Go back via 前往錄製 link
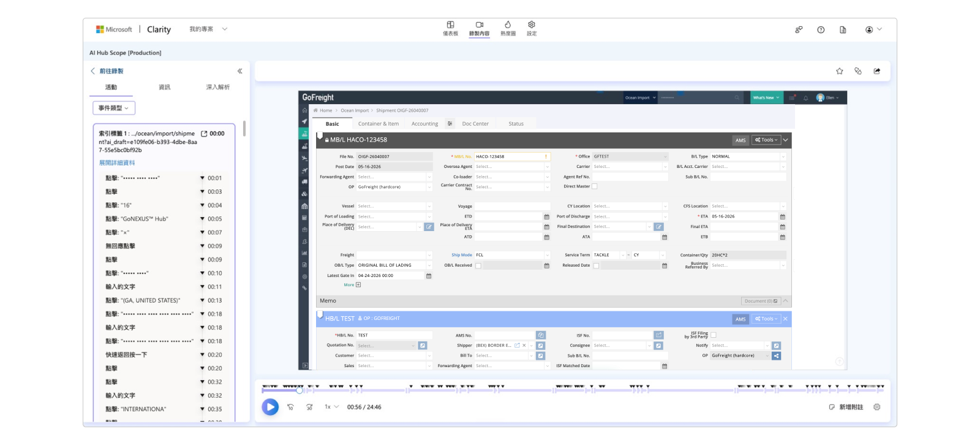980x445 pixels. (107, 71)
